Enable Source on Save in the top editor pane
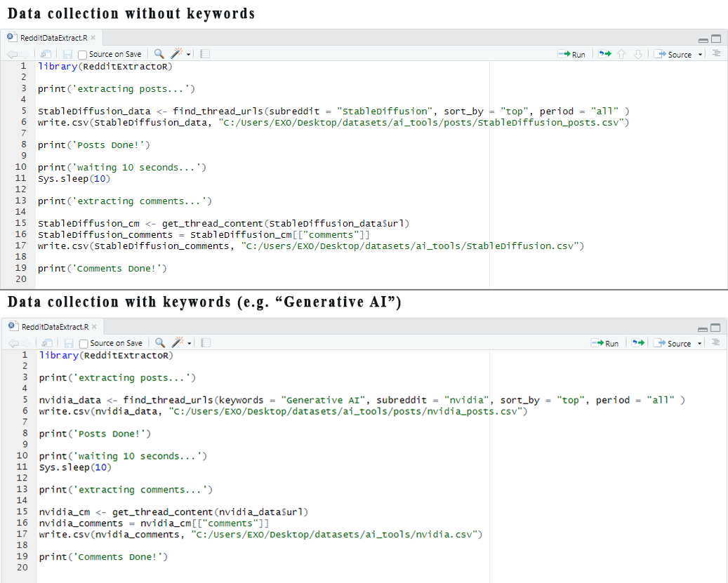 pyautogui.click(x=83, y=55)
